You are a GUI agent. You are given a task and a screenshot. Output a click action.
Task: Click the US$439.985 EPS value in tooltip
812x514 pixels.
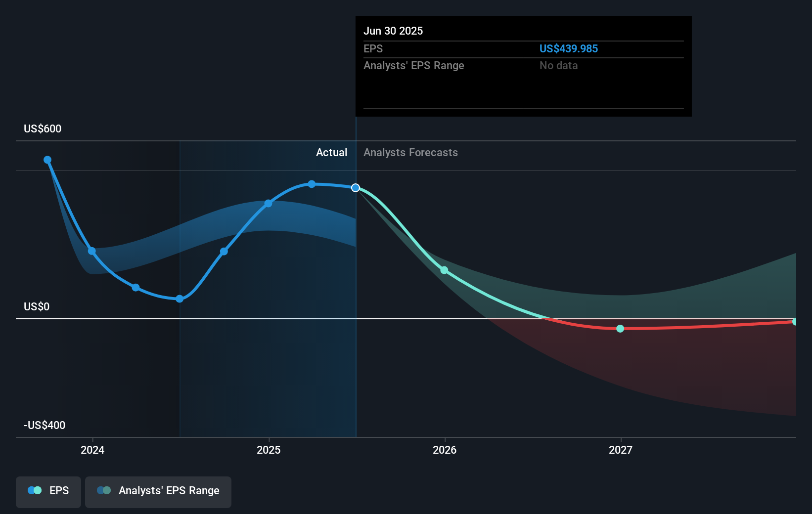point(568,48)
